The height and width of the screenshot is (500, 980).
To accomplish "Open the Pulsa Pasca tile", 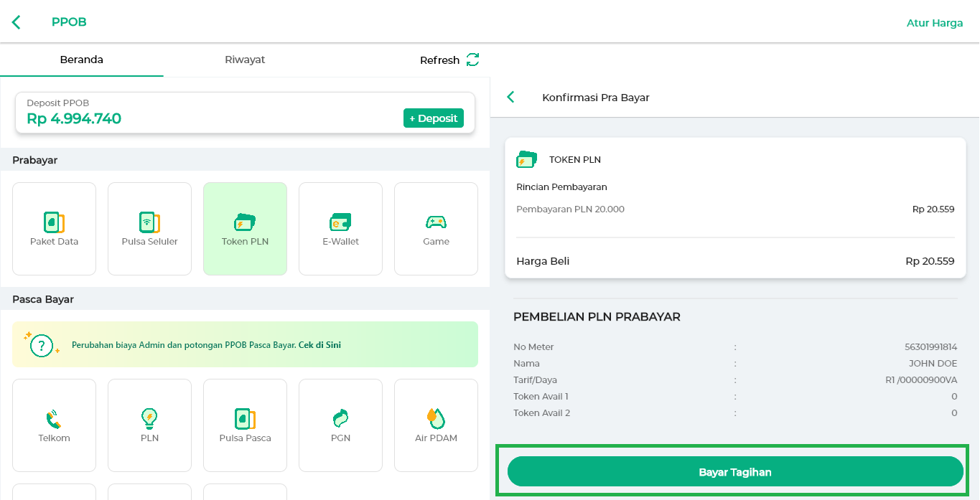I will click(245, 425).
